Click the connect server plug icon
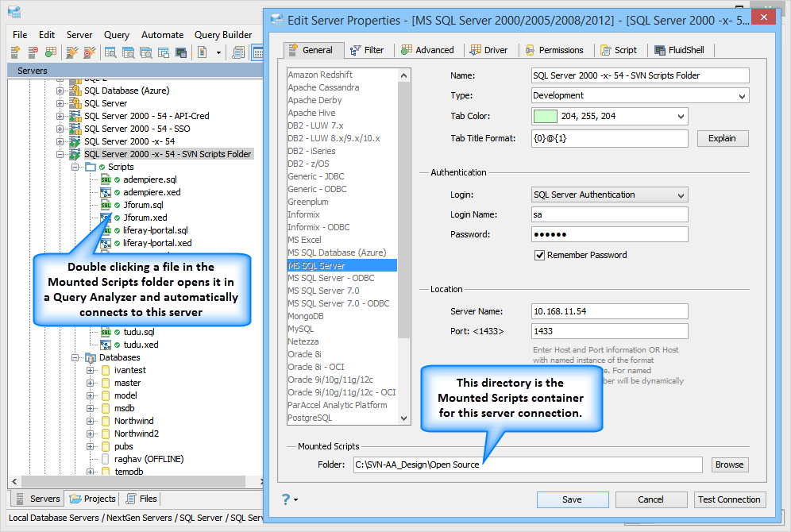 click(x=72, y=52)
